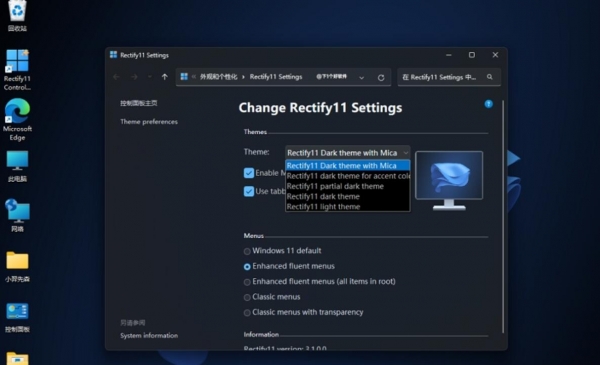This screenshot has height=365, width=600.
Task: Select Rectify11 dark theme for accent colors
Action: 347,176
